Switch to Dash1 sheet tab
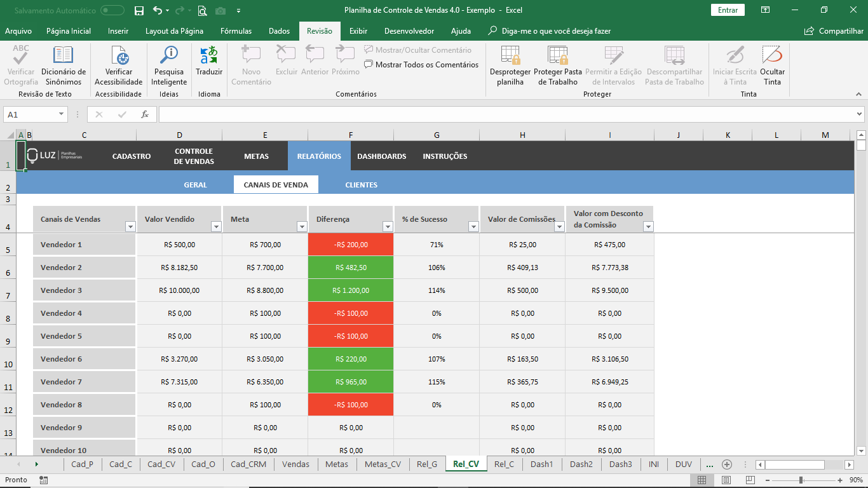 [x=542, y=464]
